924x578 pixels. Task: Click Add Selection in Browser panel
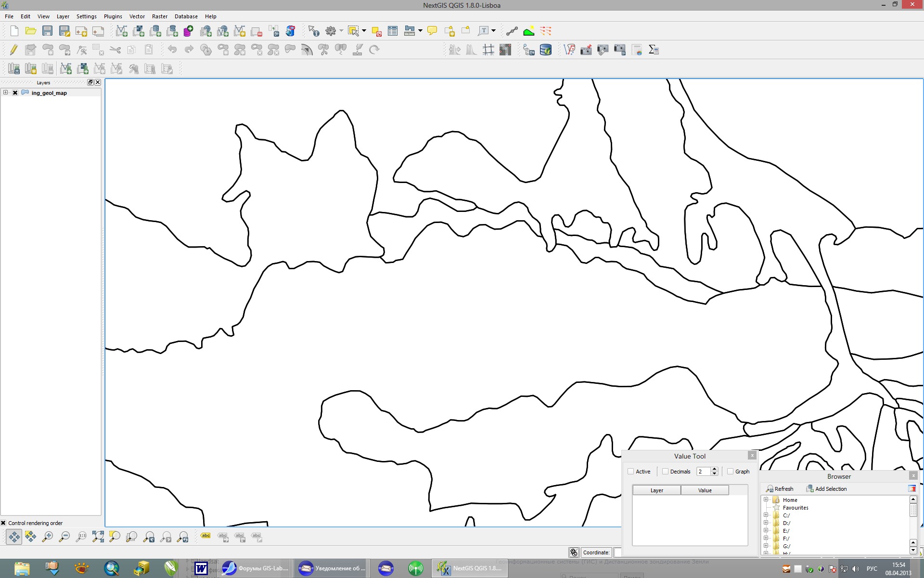[x=826, y=489]
